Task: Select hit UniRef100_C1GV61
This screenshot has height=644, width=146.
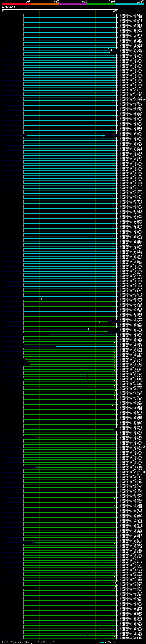Action: click(131, 588)
